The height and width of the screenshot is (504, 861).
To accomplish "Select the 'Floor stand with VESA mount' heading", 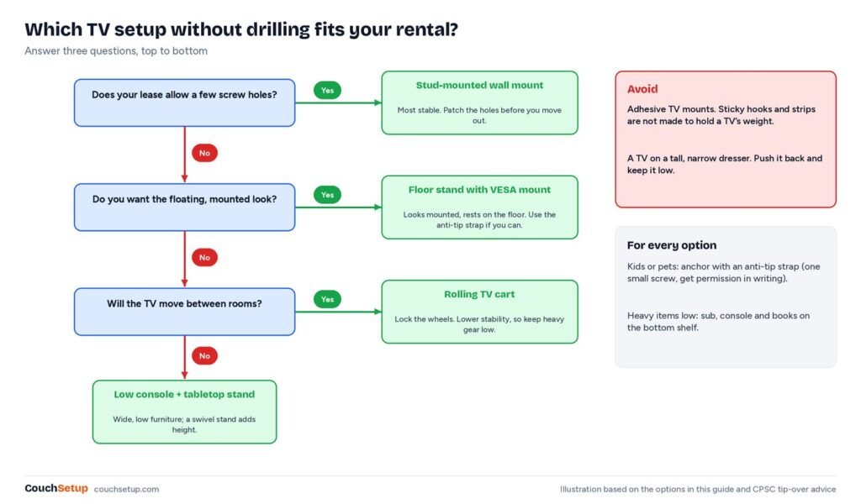I will (x=479, y=190).
